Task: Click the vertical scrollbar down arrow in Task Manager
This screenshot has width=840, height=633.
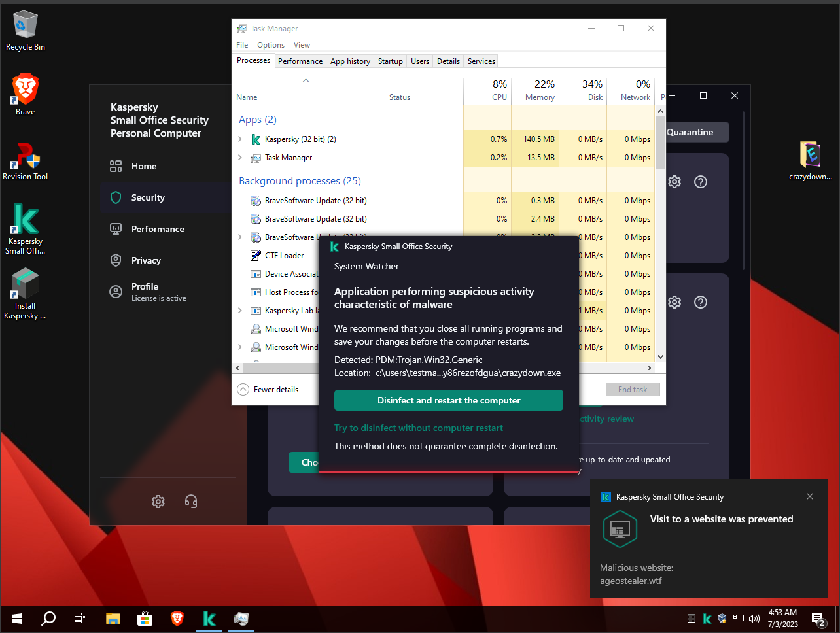Action: point(660,357)
